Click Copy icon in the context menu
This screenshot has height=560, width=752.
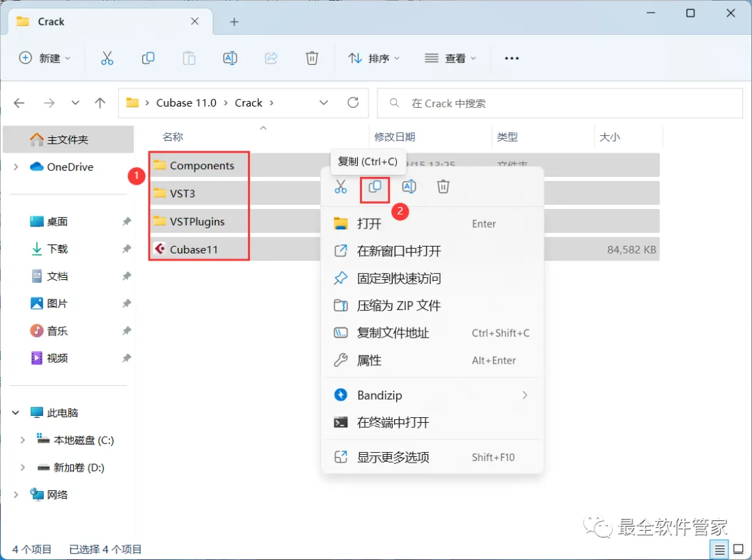click(x=375, y=187)
